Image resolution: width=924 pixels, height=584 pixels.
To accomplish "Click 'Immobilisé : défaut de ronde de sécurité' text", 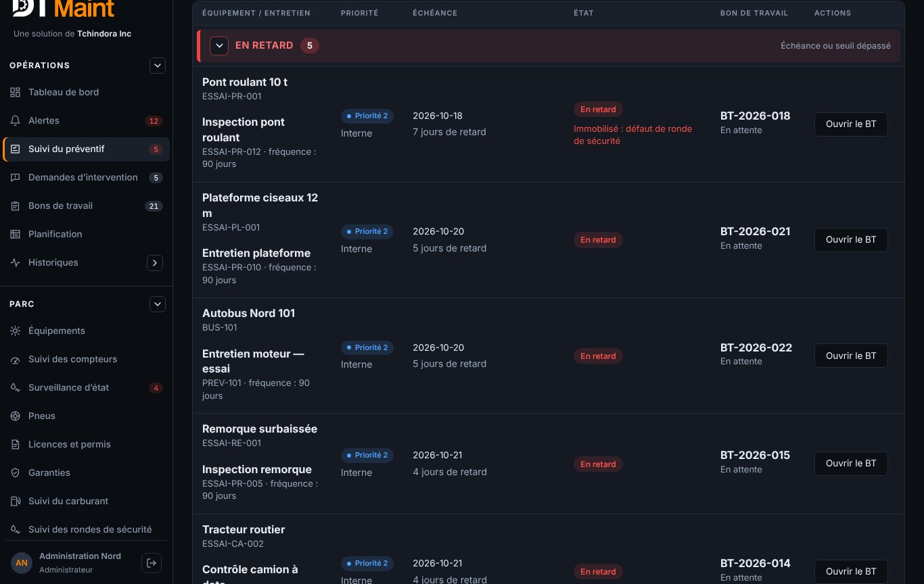I will (632, 135).
